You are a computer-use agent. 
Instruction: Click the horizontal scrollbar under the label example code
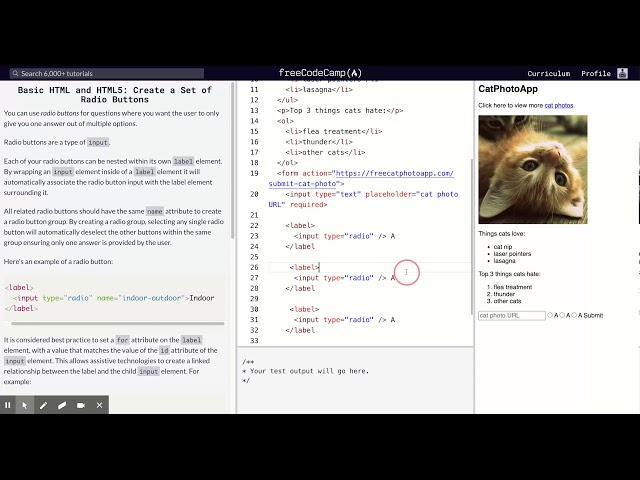[118, 323]
